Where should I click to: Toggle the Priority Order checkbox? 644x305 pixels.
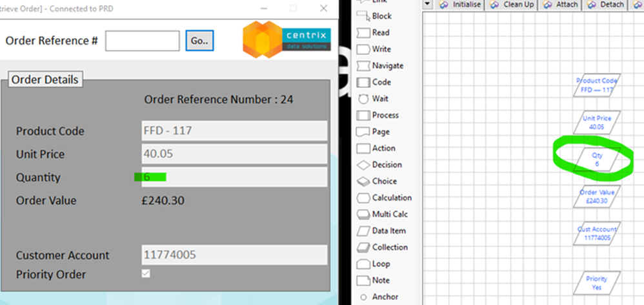click(146, 273)
